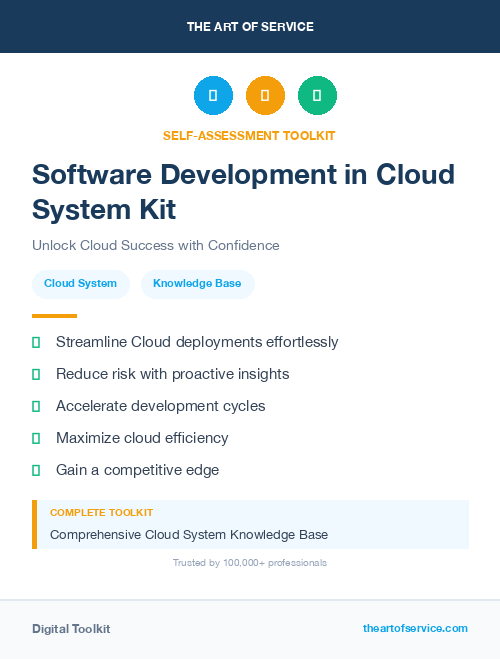Click Reduce risk with proactive insights text
Image resolution: width=500 pixels, height=659 pixels.
click(x=173, y=374)
